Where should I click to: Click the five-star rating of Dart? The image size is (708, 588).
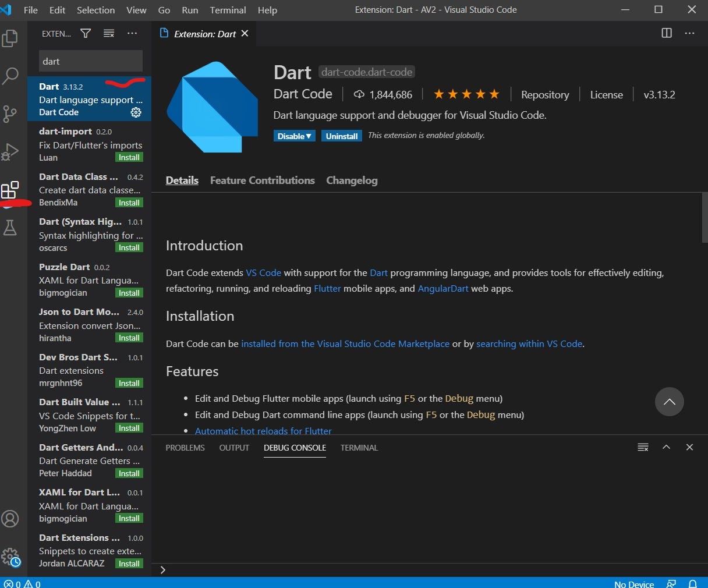tap(466, 94)
